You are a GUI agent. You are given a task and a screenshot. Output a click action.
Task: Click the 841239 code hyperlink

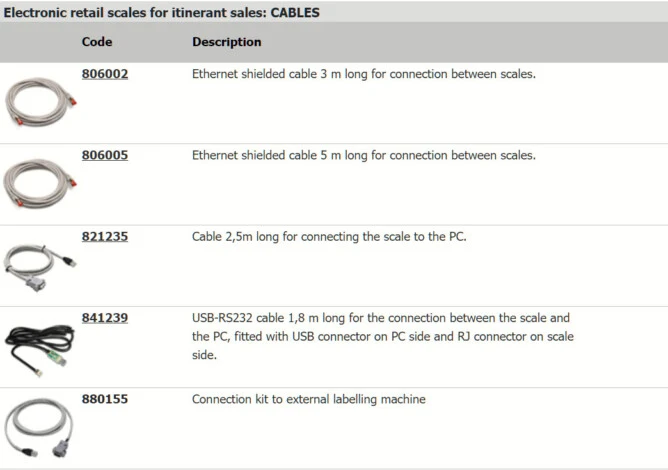coord(105,318)
